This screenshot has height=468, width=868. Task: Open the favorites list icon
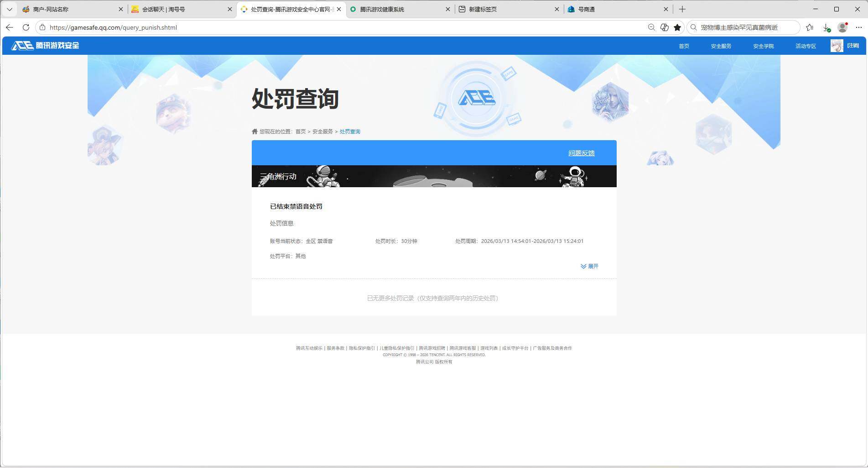(x=810, y=27)
